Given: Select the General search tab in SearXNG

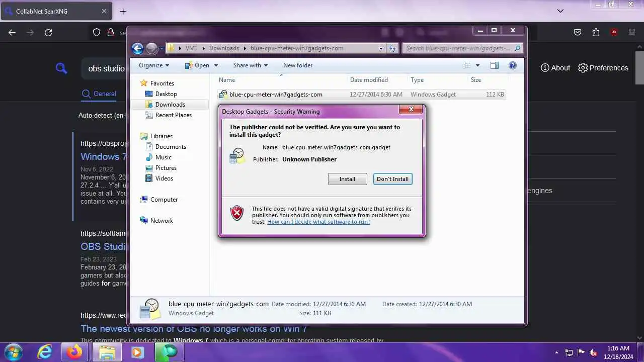Looking at the screenshot, I should (99, 94).
